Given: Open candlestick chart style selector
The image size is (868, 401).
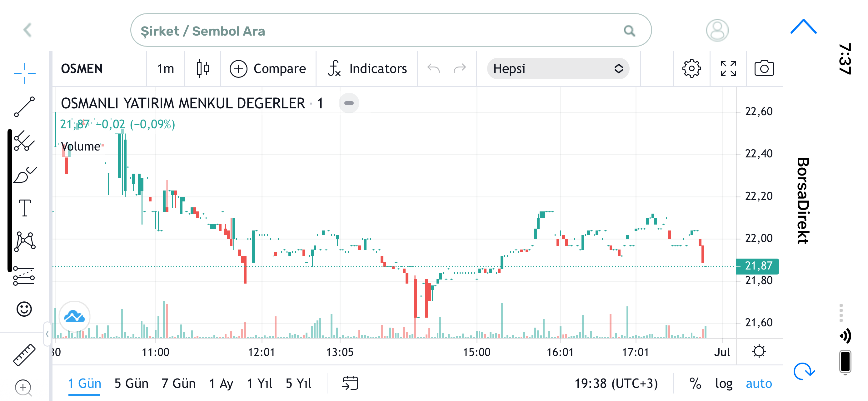Looking at the screenshot, I should [x=202, y=69].
